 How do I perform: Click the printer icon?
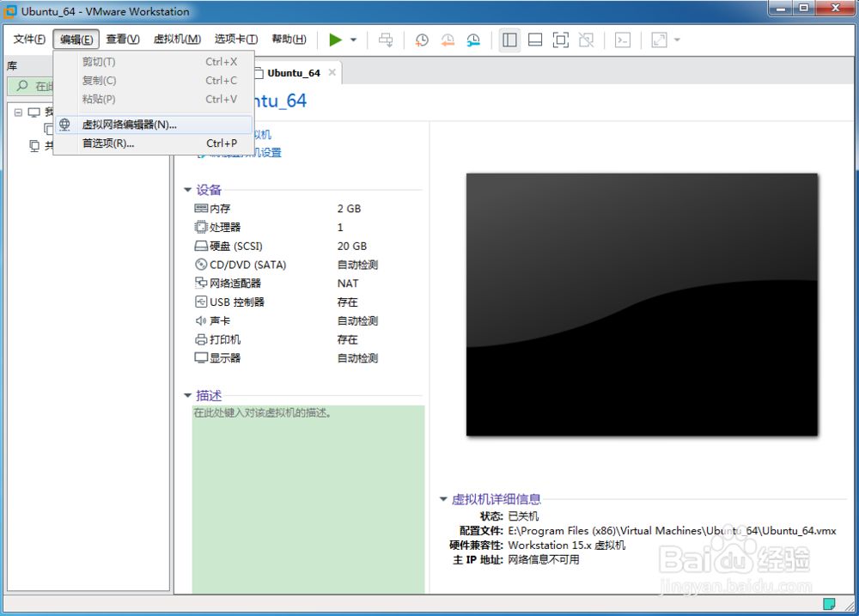pyautogui.click(x=201, y=339)
